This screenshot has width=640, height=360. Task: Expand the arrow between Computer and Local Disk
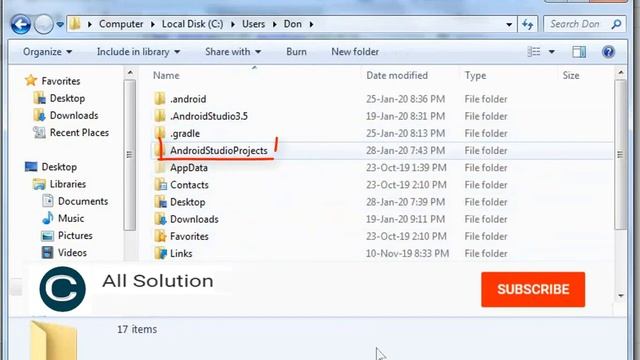(x=153, y=24)
